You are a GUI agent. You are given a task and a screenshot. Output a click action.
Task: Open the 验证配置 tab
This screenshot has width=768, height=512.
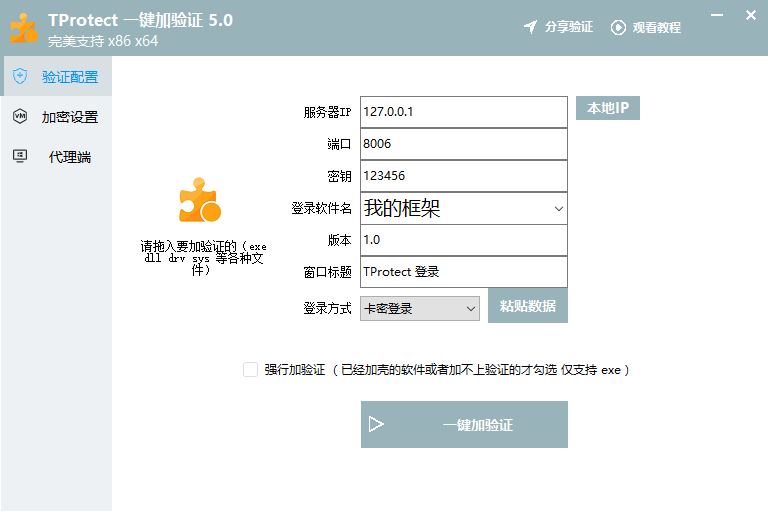click(x=56, y=76)
